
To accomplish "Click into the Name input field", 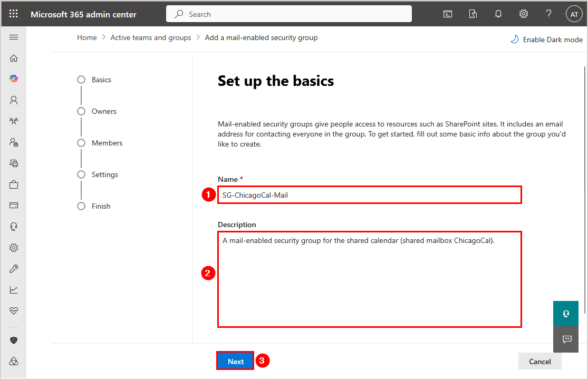I will point(369,195).
